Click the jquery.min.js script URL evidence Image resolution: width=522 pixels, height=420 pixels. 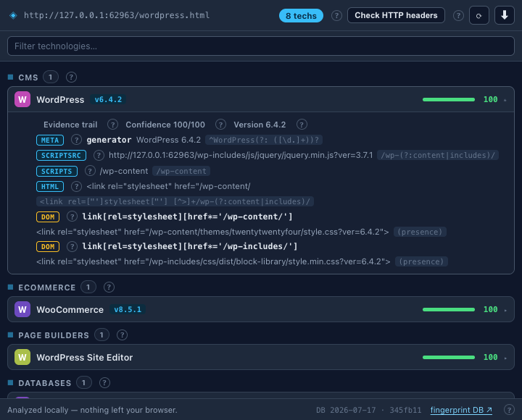[x=241, y=155]
